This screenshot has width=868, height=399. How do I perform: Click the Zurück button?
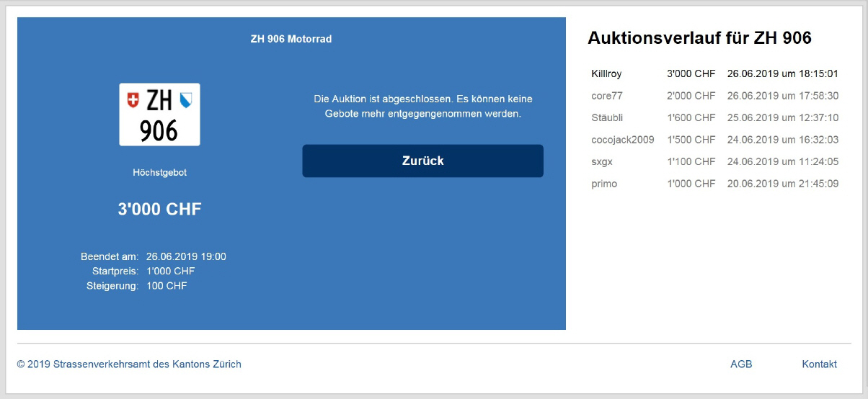pos(422,161)
